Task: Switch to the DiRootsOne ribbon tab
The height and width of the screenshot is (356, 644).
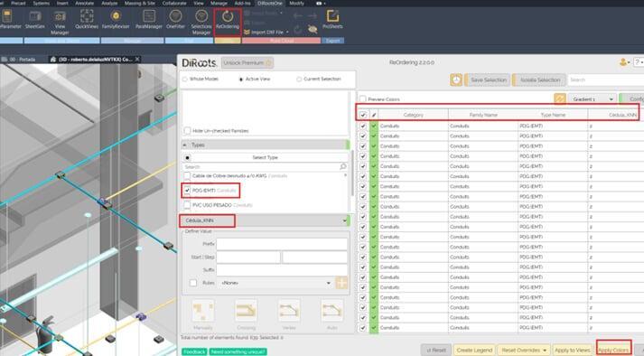Action: pyautogui.click(x=270, y=4)
